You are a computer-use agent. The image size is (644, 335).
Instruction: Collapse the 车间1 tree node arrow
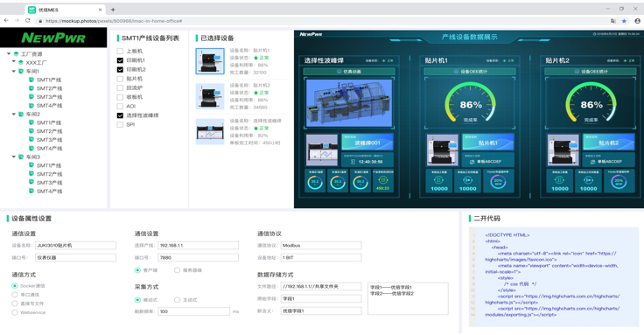[14, 71]
